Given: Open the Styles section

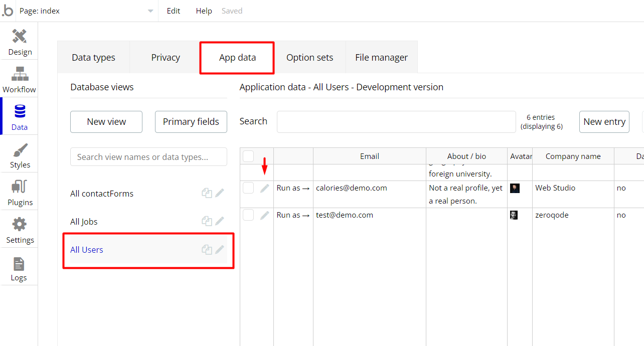Looking at the screenshot, I should [20, 154].
